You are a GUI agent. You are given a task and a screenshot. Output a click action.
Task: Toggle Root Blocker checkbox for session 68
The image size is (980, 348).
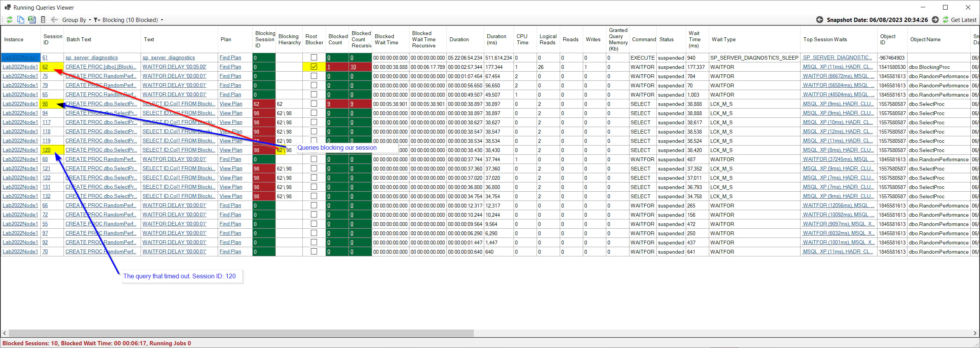(x=314, y=159)
